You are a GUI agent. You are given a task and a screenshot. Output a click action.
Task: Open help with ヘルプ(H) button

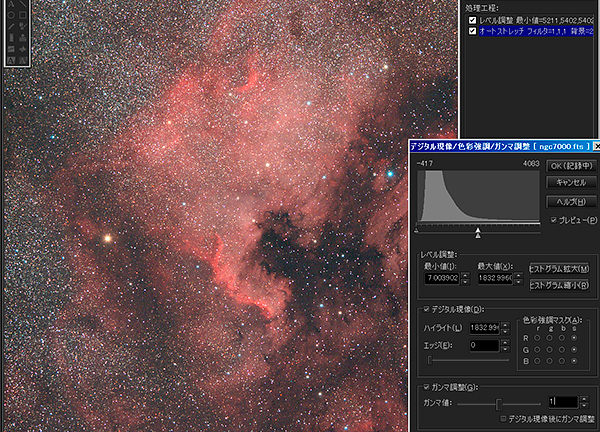tap(571, 201)
